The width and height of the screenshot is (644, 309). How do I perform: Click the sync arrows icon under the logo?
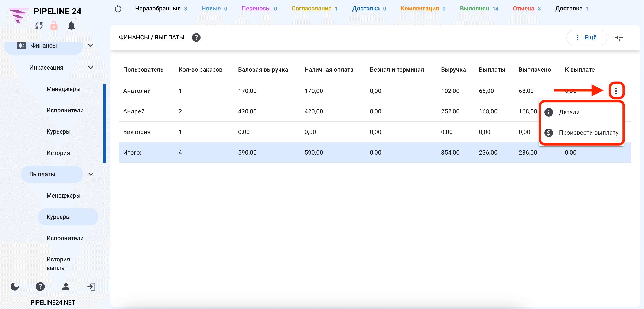point(39,26)
